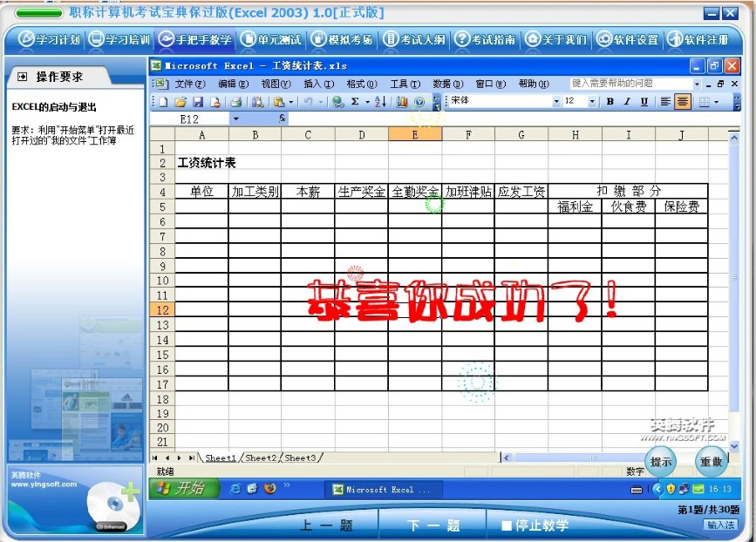756x542 pixels.
Task: Click the help question input box
Action: pyautogui.click(x=630, y=84)
